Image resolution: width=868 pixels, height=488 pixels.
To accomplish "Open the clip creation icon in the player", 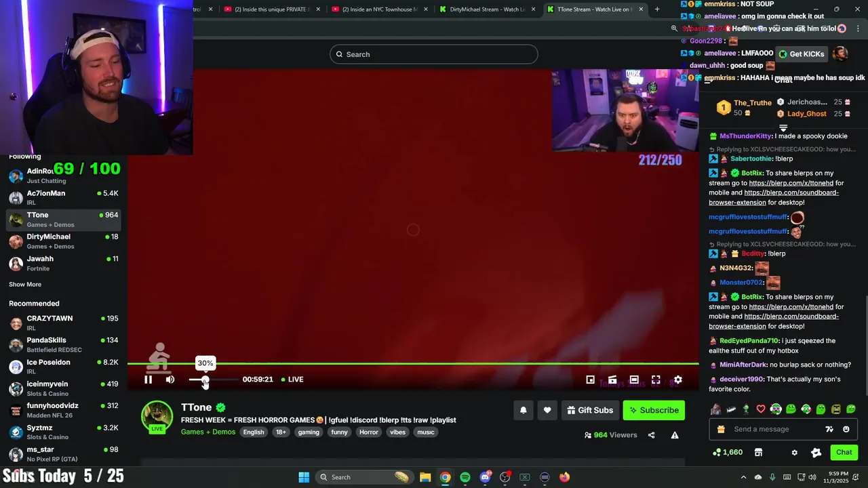I will pyautogui.click(x=612, y=380).
